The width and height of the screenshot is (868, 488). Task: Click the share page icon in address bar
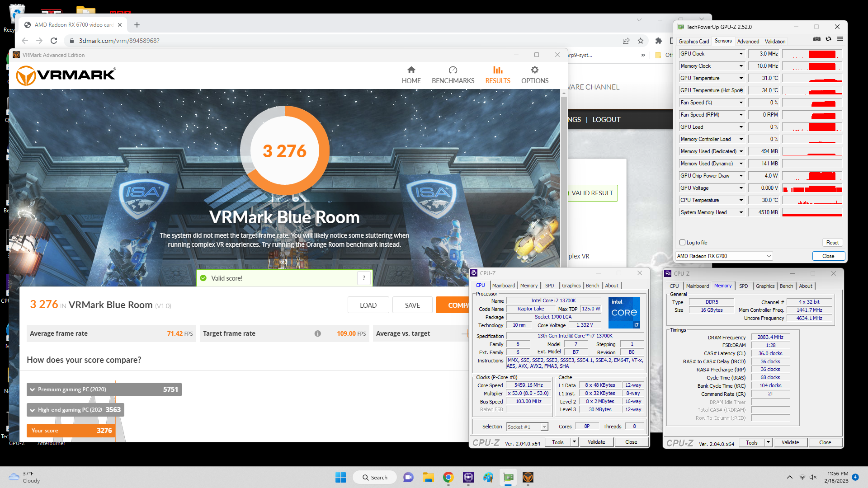point(626,41)
